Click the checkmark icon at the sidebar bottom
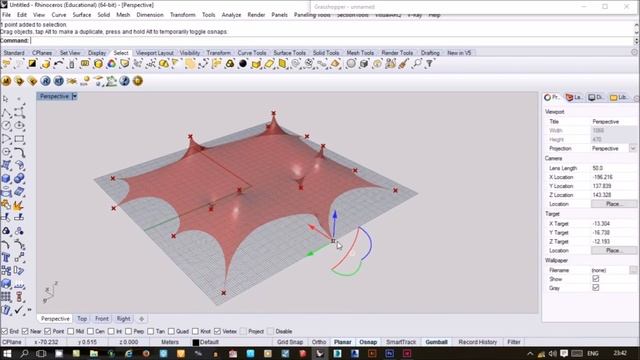Viewport: 640px width, 360px height. [19, 310]
